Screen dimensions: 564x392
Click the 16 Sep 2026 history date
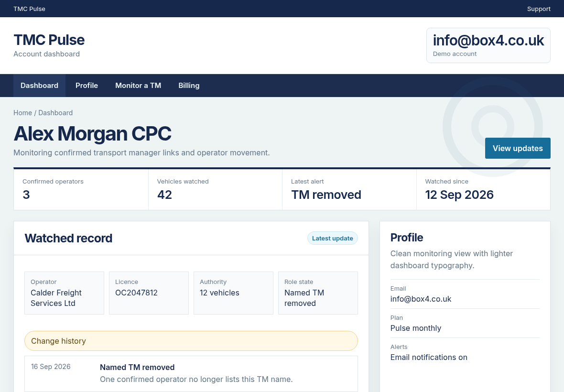(51, 367)
